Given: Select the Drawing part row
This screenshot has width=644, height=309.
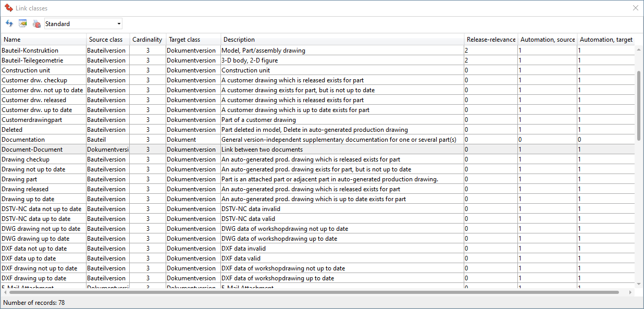Looking at the screenshot, I should [x=318, y=179].
